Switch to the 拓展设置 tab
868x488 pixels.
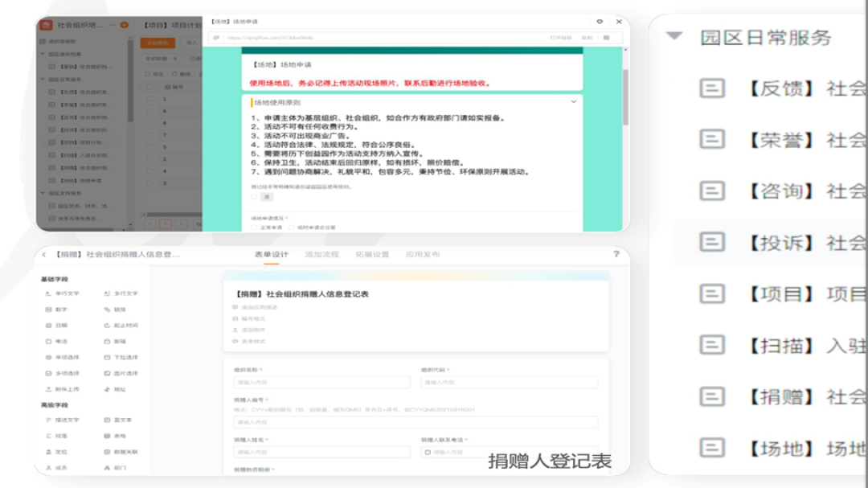pyautogui.click(x=372, y=255)
